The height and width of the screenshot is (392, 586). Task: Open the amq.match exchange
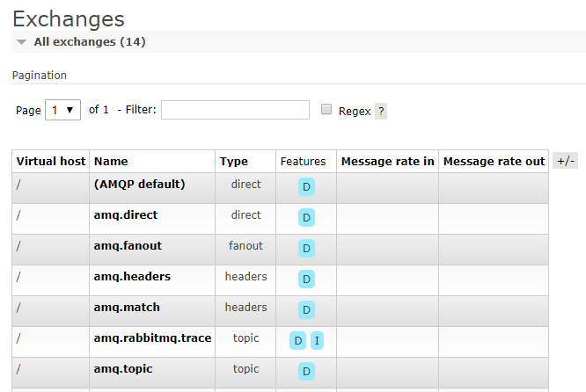click(x=127, y=308)
